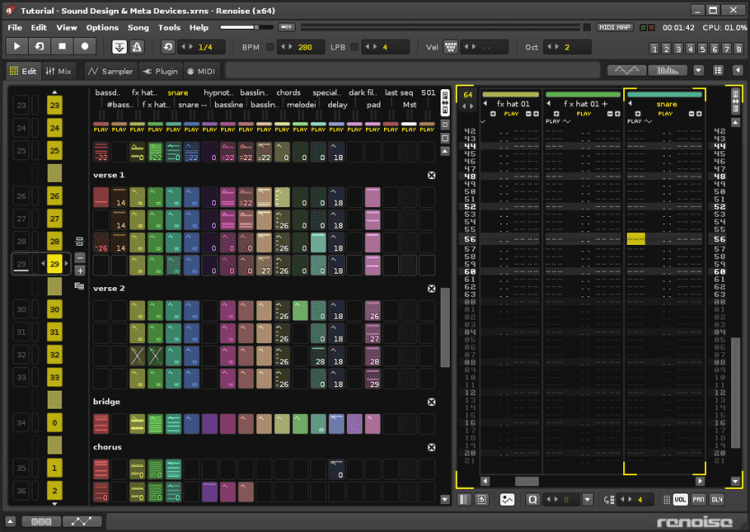Click the computer keyboard velocity icon
The image size is (750, 532).
pos(451,47)
